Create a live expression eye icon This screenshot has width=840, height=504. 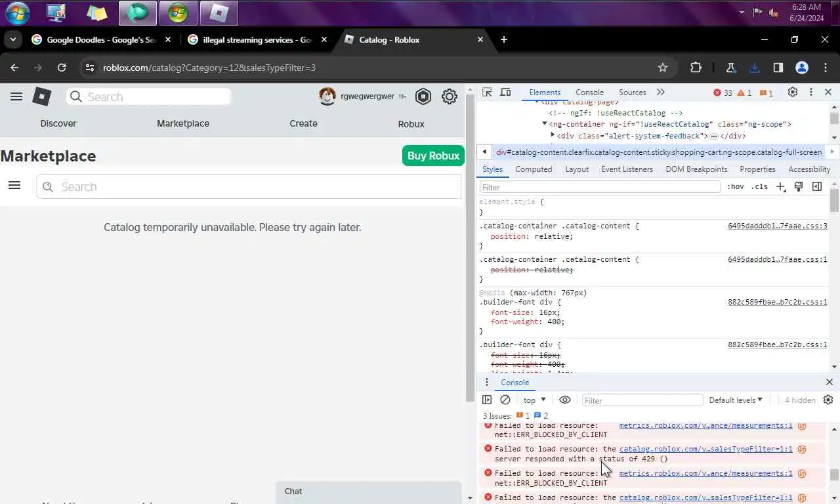[x=565, y=400]
